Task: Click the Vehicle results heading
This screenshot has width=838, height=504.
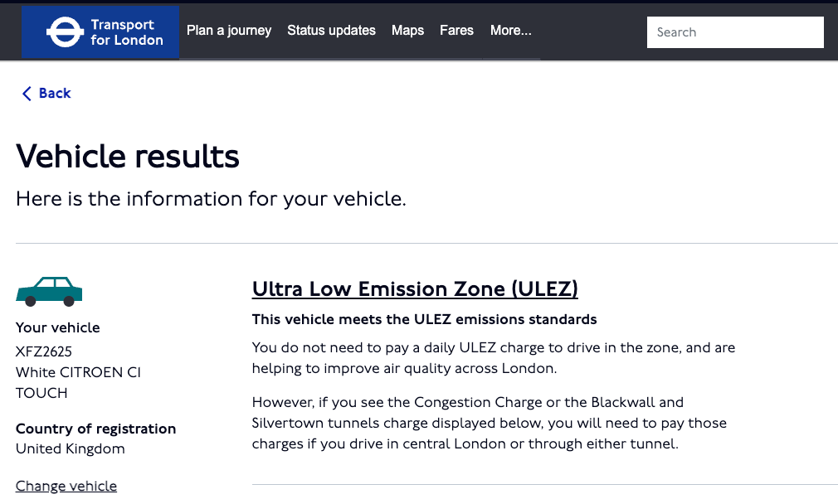Action: [x=128, y=157]
